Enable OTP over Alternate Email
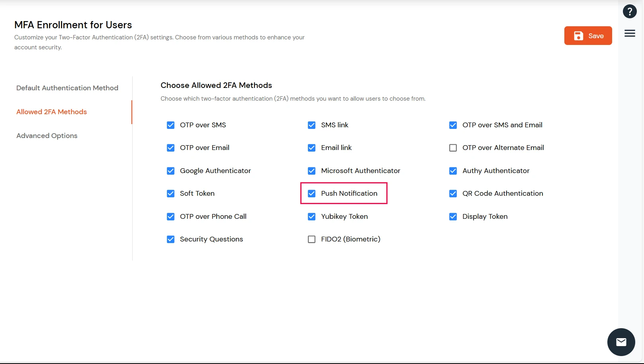This screenshot has width=644, height=364. 453,148
